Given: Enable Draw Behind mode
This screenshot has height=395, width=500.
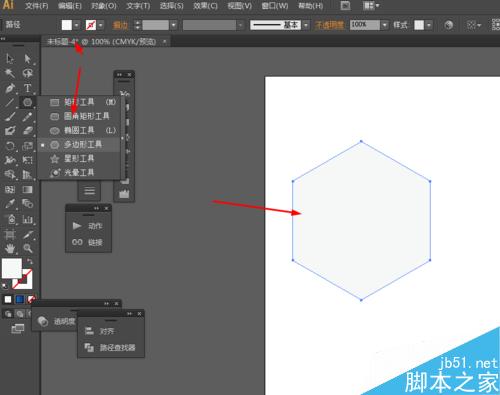Looking at the screenshot, I should point(20,314).
